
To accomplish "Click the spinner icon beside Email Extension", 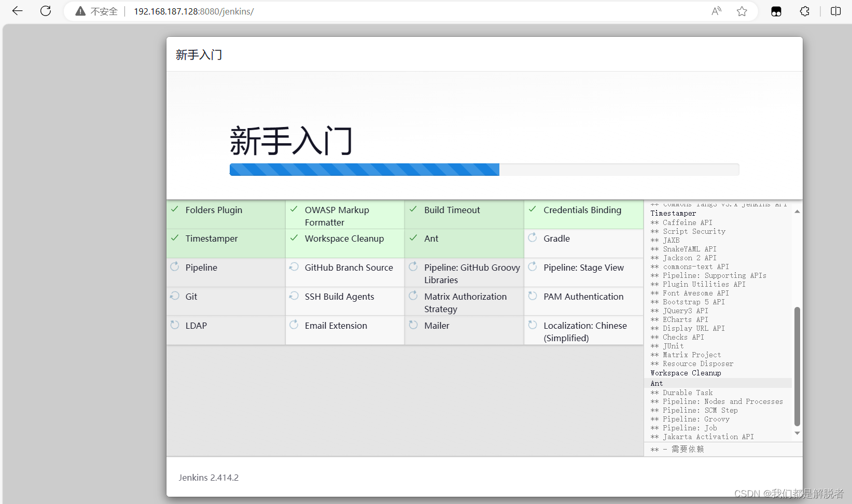I will tap(294, 325).
